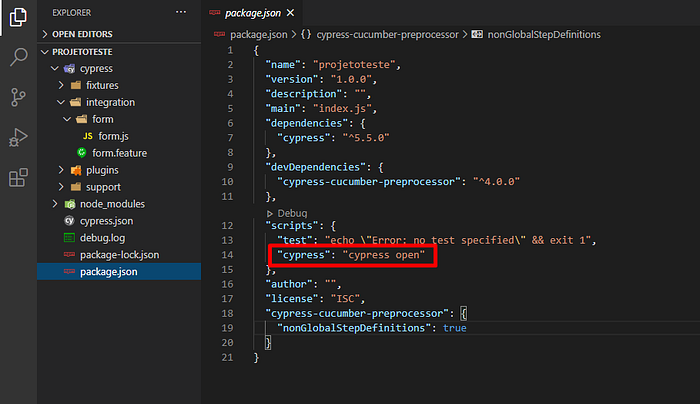Collapse the form folder chevron
700x404 pixels.
tap(67, 119)
